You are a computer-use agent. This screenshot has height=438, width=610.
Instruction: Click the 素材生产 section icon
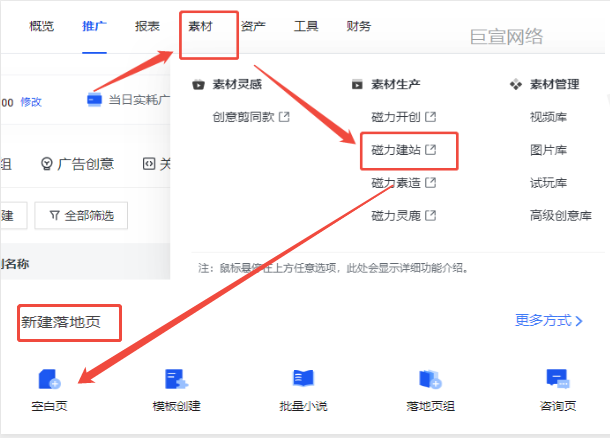click(357, 84)
